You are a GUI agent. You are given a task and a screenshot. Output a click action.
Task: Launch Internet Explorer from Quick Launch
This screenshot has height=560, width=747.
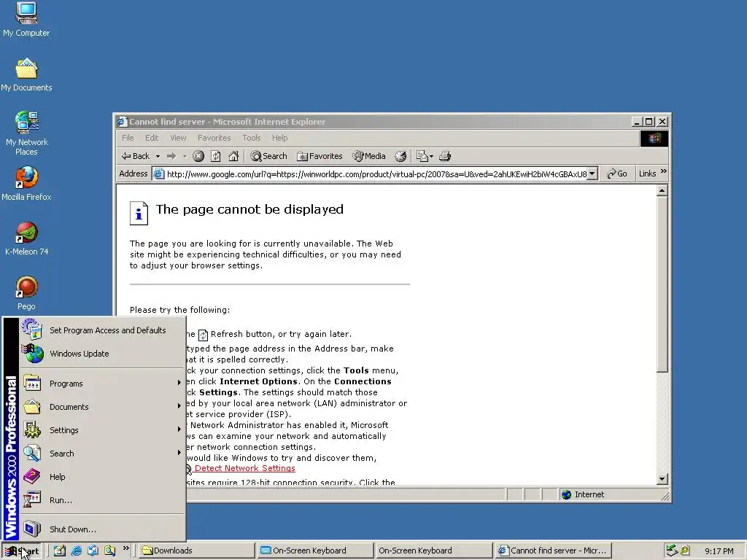click(76, 551)
